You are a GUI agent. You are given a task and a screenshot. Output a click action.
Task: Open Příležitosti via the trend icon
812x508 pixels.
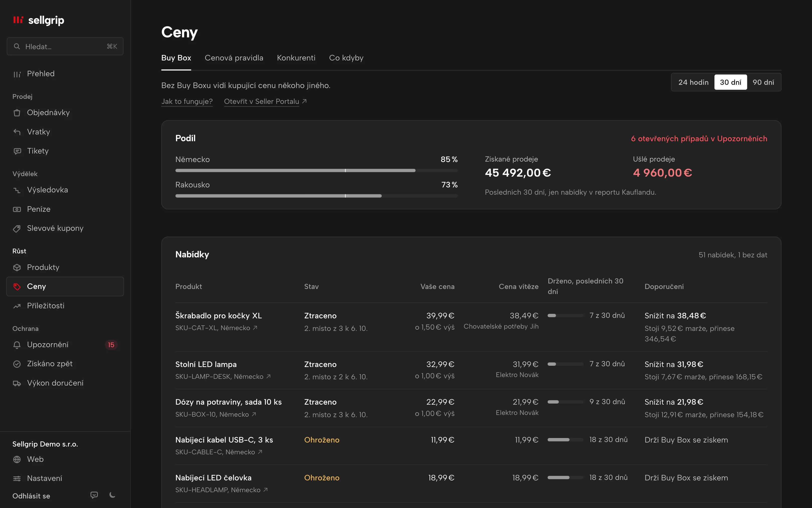17,306
